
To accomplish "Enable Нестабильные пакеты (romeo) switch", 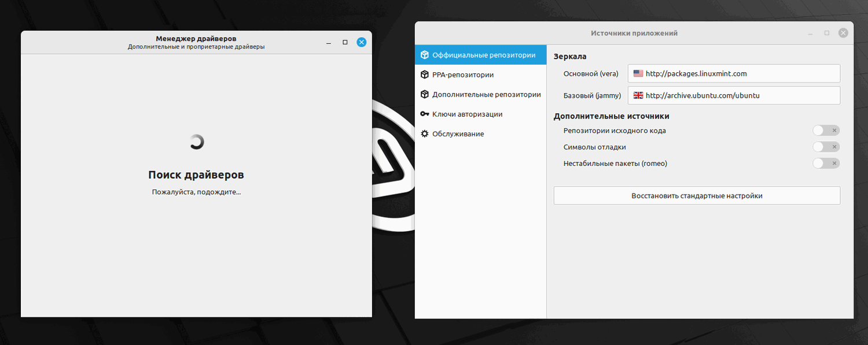I will (x=826, y=163).
